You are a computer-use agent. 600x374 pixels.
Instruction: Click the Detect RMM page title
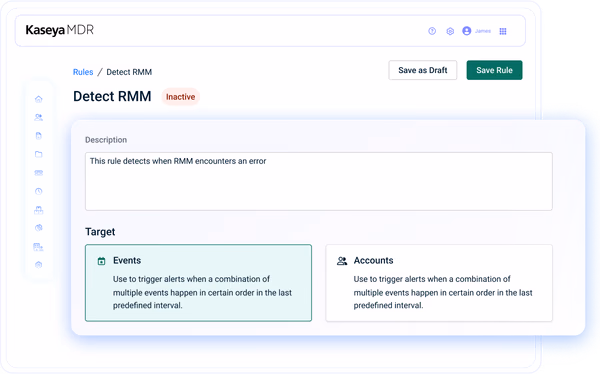click(x=112, y=96)
